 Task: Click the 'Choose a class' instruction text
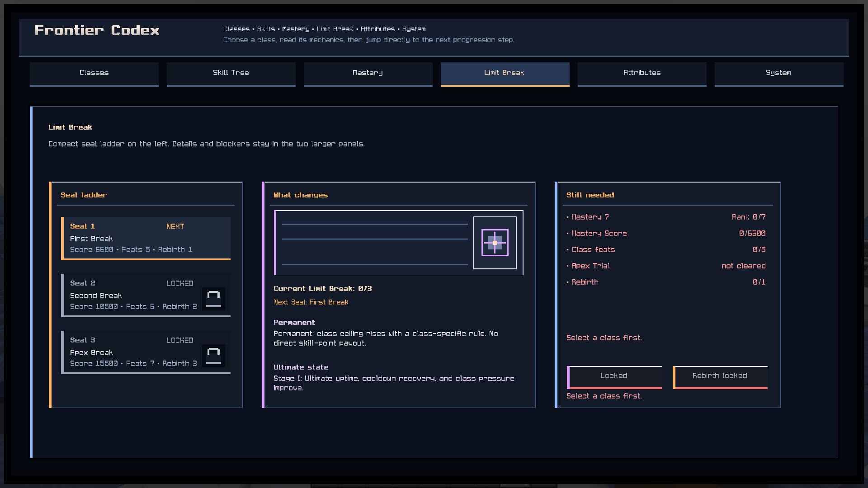[368, 40]
